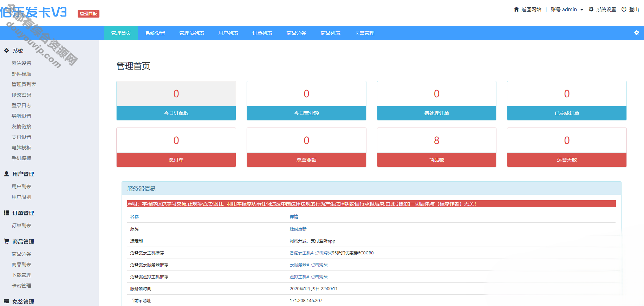Click the 登出 logout link
The height and width of the screenshot is (306, 644).
tap(634, 9)
